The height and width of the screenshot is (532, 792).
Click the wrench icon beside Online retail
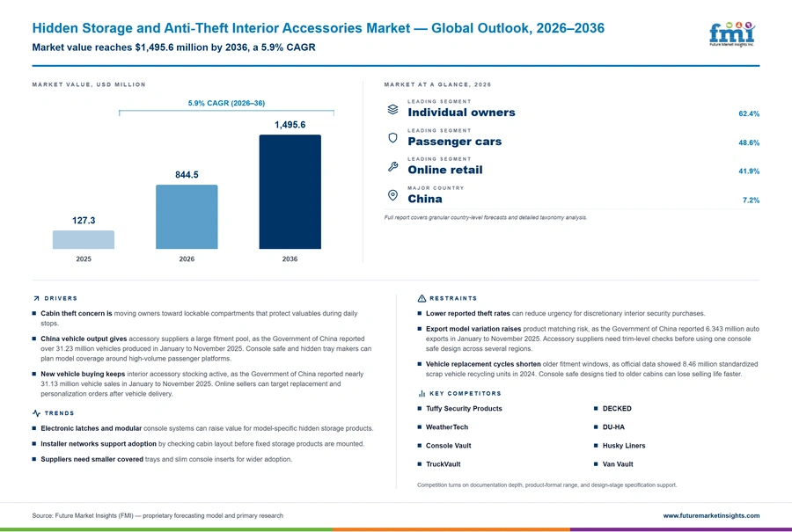tap(393, 166)
